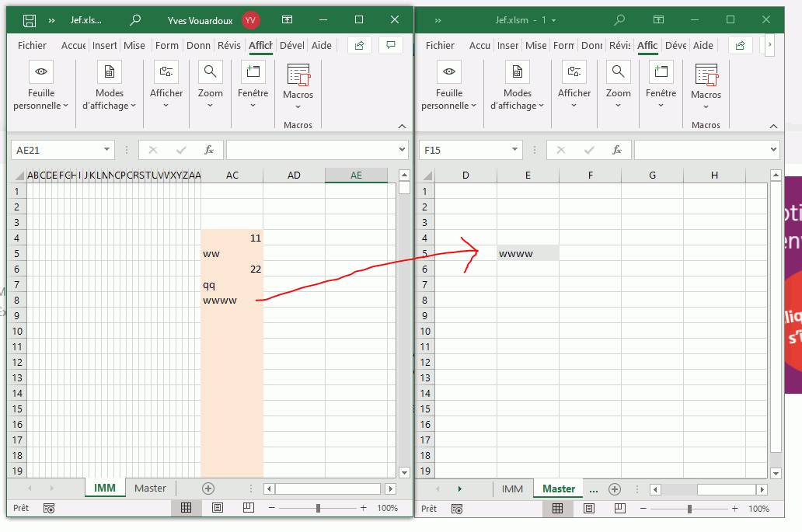This screenshot has width=802, height=532.
Task: Click zoom out minus in left status bar
Action: pos(271,508)
